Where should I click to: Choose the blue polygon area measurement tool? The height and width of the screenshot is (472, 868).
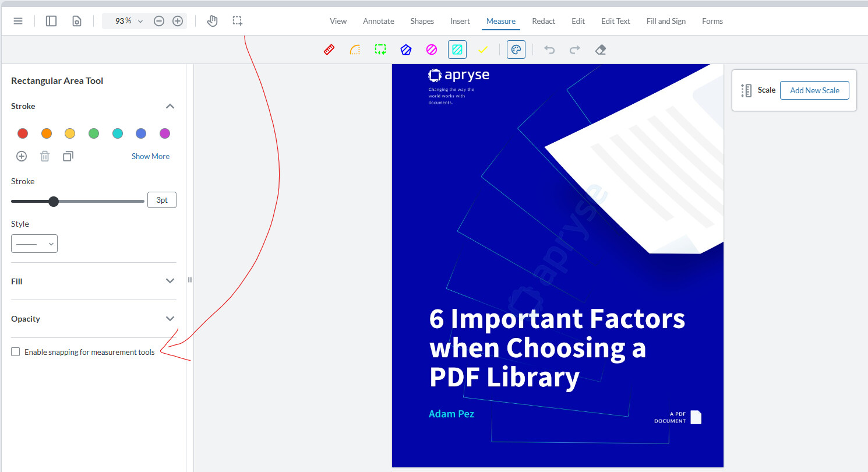[x=406, y=50]
